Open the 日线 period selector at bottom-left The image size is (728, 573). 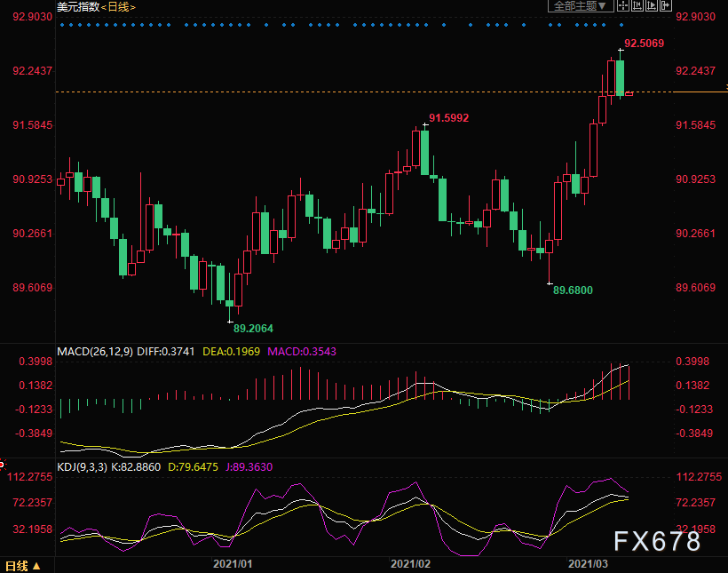[23, 566]
